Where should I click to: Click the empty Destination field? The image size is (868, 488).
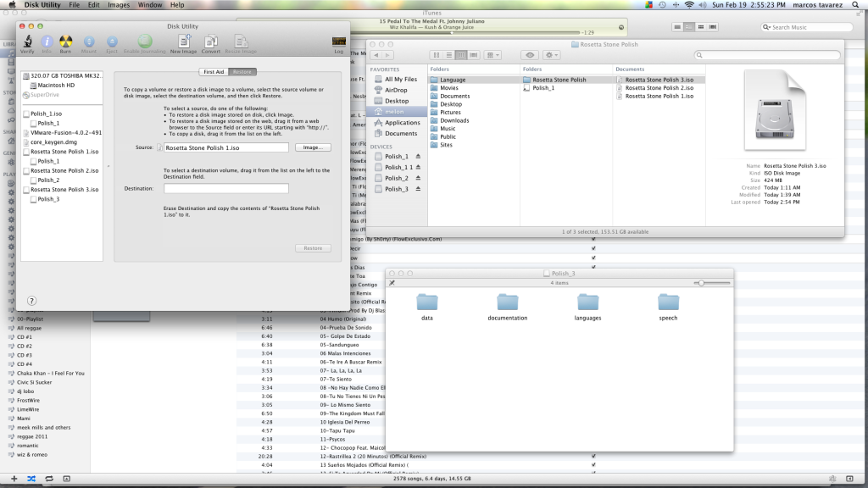[225, 189]
